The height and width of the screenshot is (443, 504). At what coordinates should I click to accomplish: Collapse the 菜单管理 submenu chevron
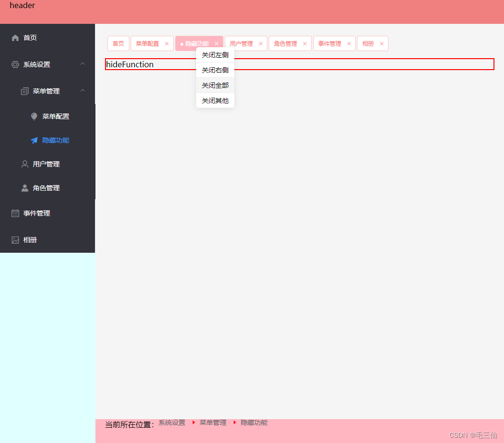(82, 90)
